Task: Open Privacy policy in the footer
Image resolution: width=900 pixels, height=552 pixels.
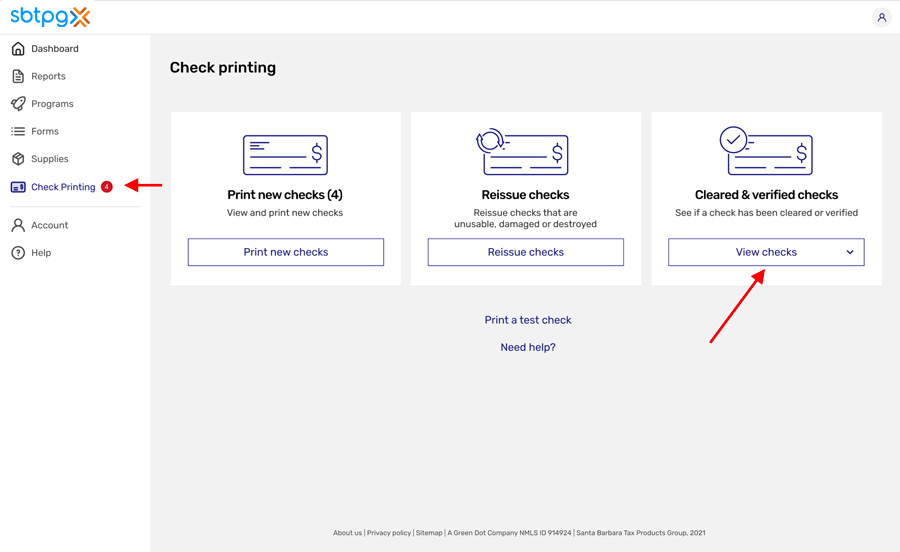Action: point(389,532)
